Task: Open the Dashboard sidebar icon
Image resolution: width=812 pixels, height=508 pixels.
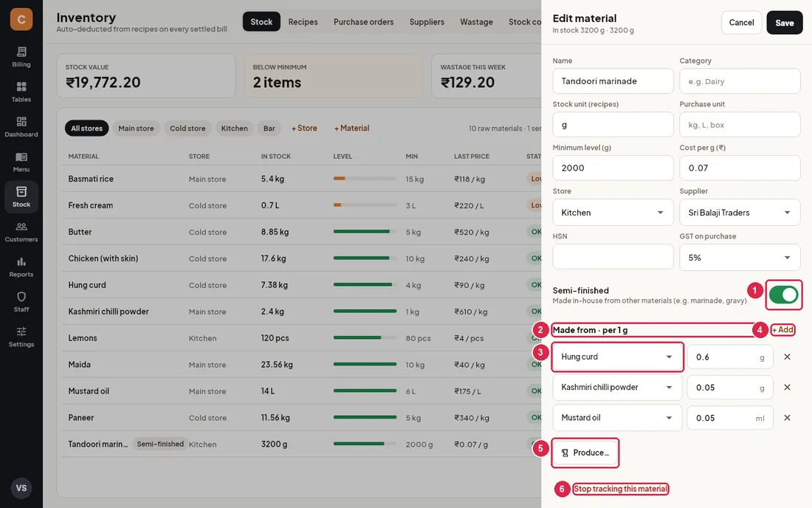Action: point(21,127)
